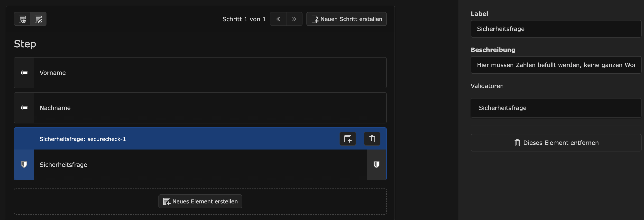The height and width of the screenshot is (220, 644).
Task: Click the Nachname text field icon
Action: tap(24, 108)
